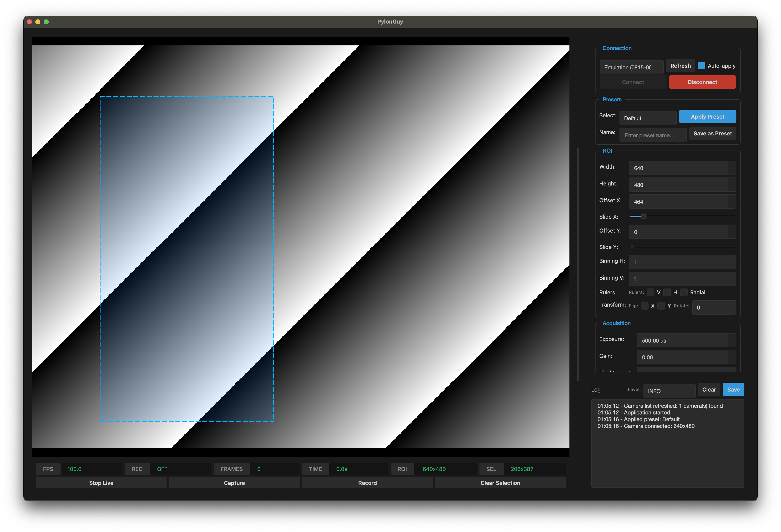Image resolution: width=781 pixels, height=532 pixels.
Task: Clear the log with Clear button
Action: pyautogui.click(x=709, y=389)
